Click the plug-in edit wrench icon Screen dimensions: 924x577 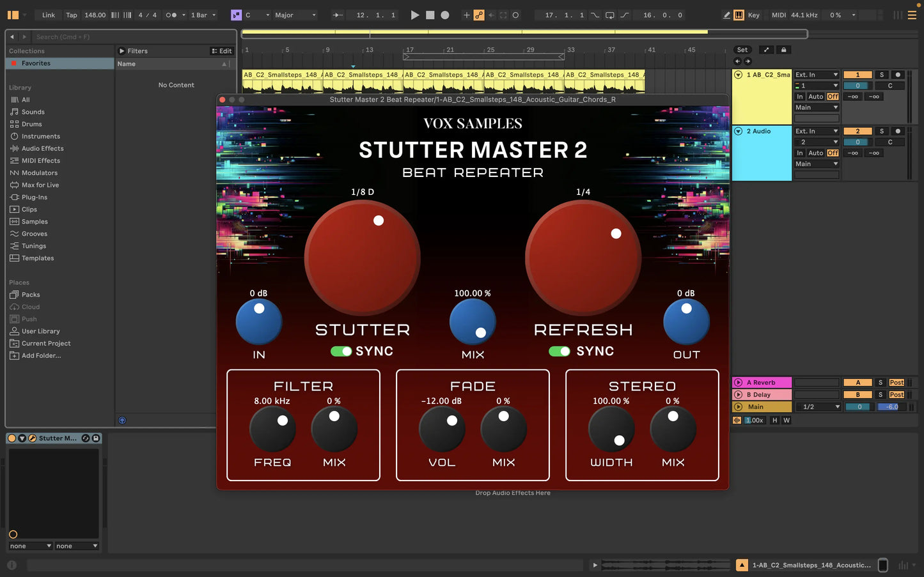(32, 438)
